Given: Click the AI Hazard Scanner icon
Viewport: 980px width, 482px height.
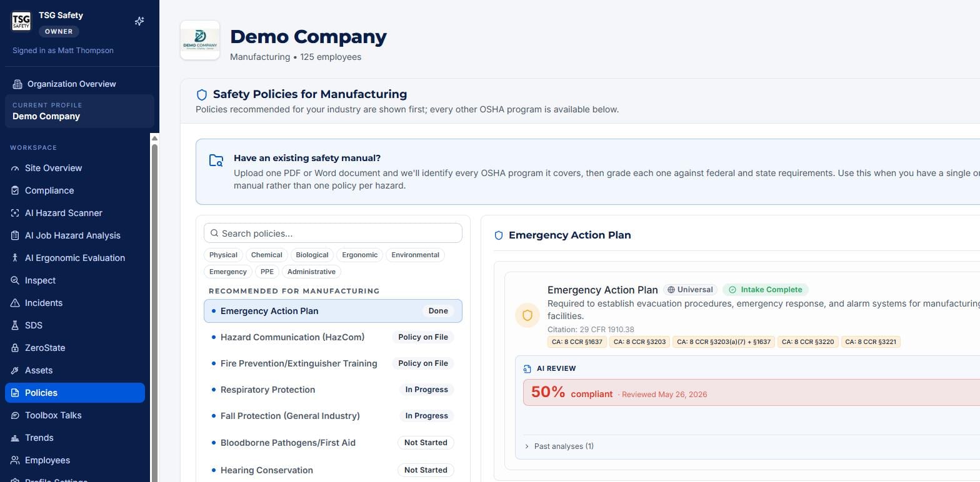Looking at the screenshot, I should tap(15, 213).
